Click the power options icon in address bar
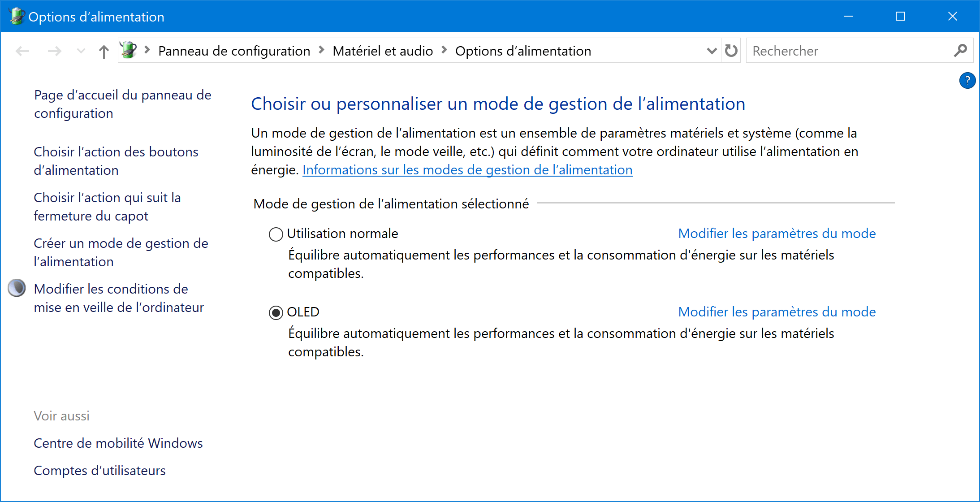 pyautogui.click(x=129, y=50)
